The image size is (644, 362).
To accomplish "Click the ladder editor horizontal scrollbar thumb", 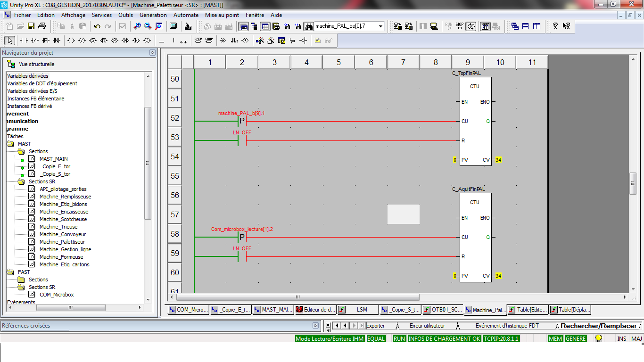I will (297, 297).
